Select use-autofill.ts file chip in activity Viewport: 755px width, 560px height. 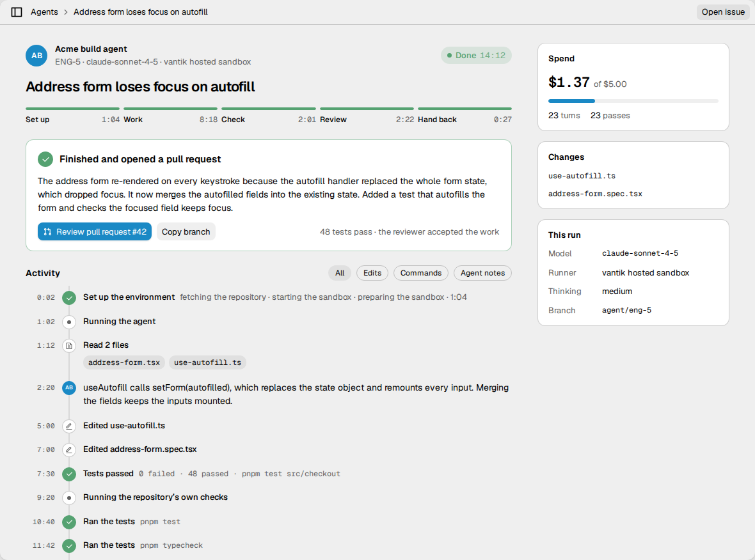(207, 362)
